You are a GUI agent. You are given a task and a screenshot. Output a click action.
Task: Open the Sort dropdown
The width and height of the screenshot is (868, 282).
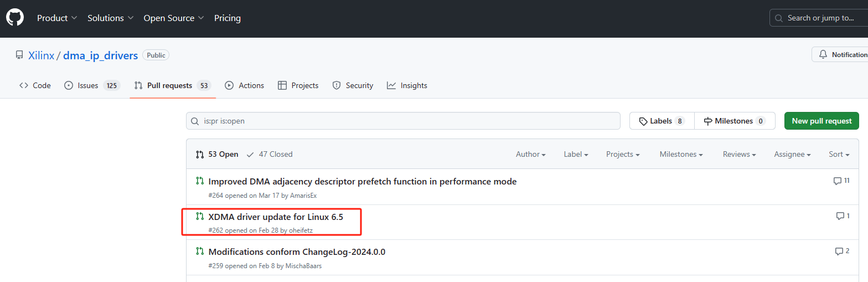(839, 154)
